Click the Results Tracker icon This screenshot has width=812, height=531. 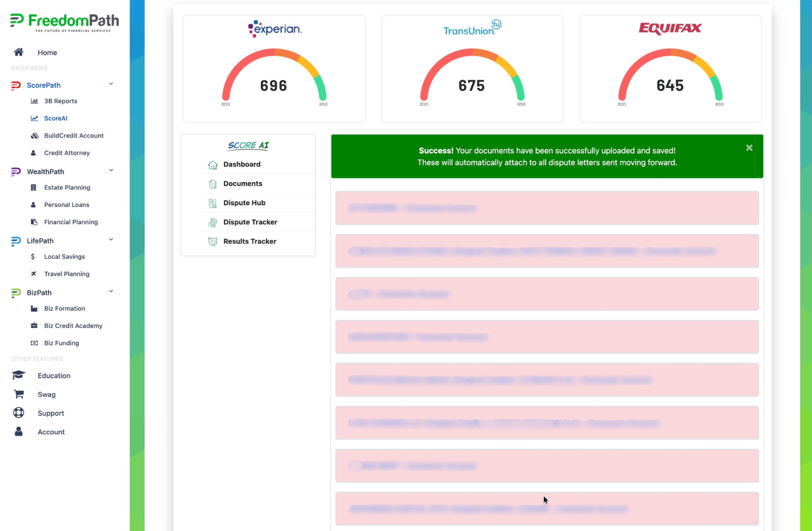coord(212,242)
